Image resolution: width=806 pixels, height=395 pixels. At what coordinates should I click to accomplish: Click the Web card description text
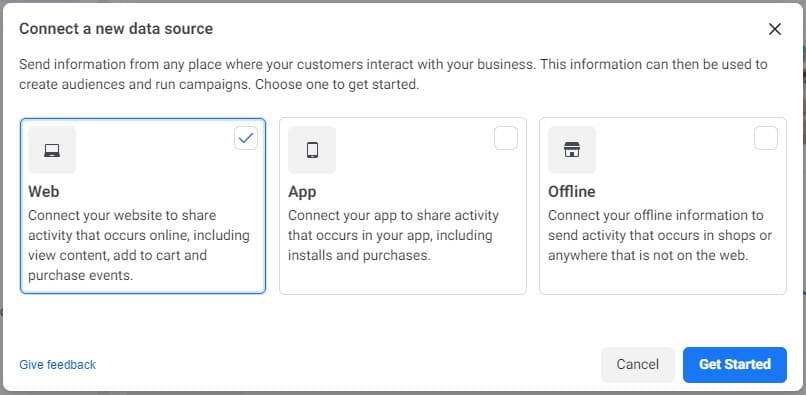coord(139,245)
